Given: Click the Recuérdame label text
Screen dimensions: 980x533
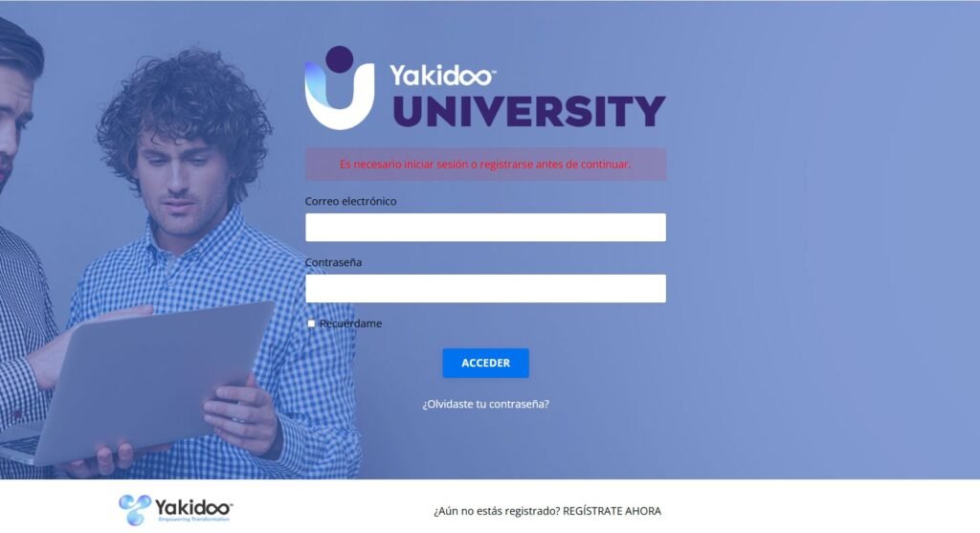Looking at the screenshot, I should (350, 323).
